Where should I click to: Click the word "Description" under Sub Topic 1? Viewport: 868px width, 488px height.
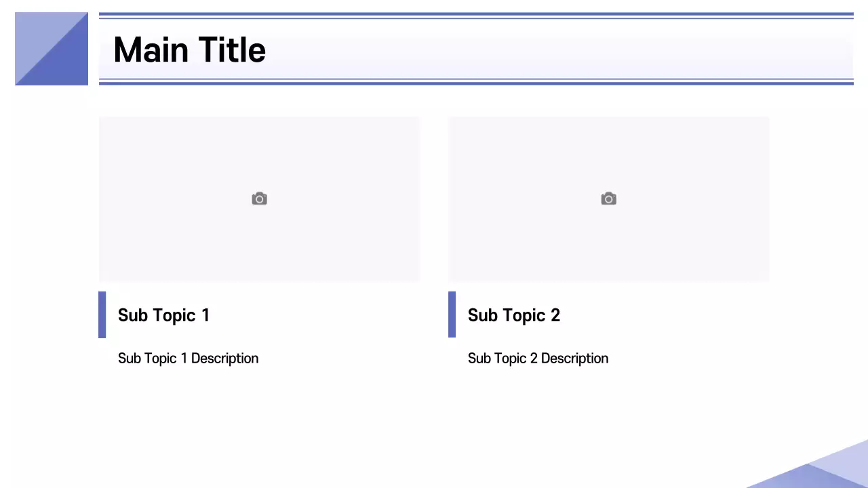[x=224, y=358]
